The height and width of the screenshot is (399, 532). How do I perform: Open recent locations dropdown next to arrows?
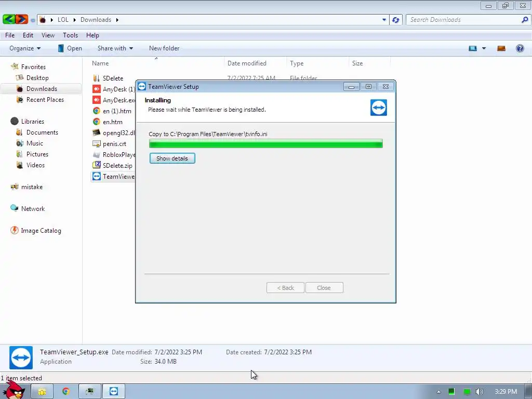(33, 20)
